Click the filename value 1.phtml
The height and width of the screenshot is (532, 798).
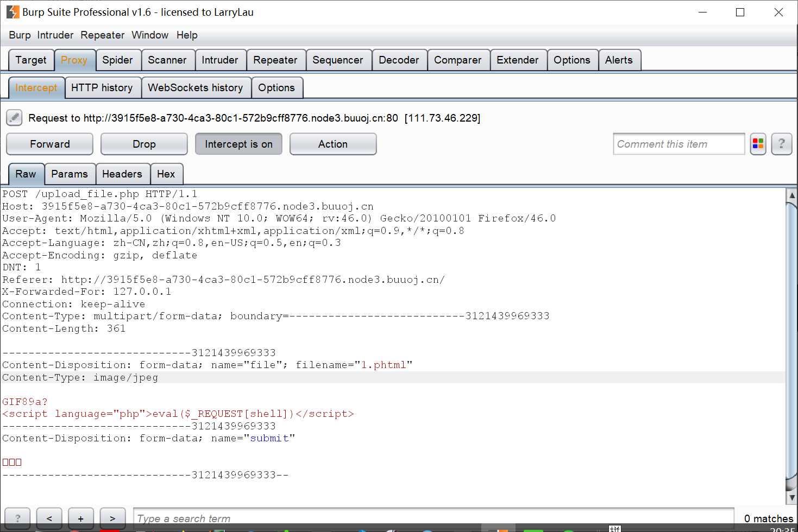(384, 365)
